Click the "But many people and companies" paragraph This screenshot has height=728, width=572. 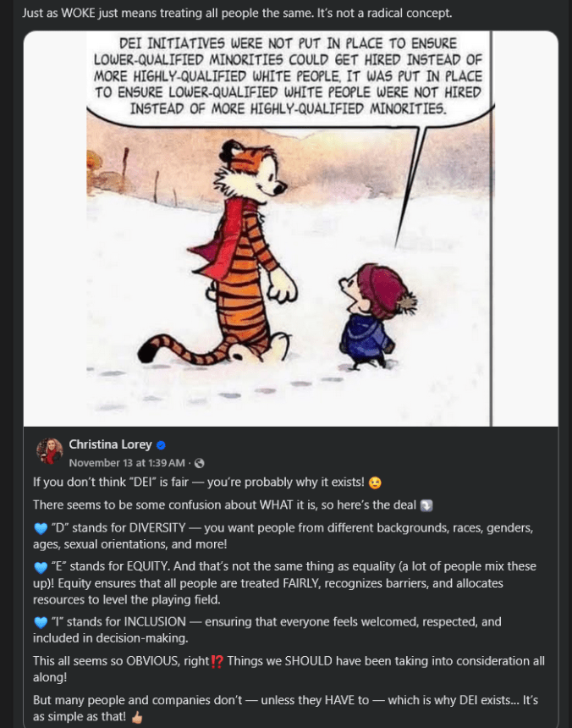(285, 709)
